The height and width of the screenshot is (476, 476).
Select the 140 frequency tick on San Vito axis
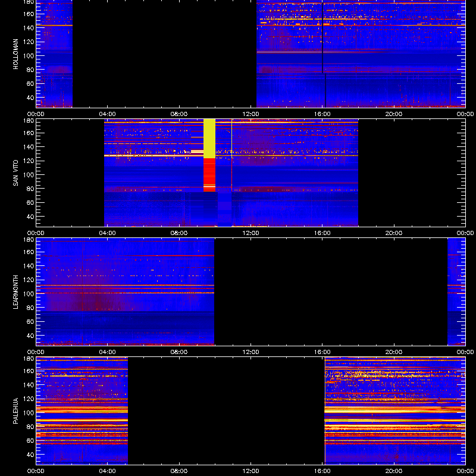(29, 147)
